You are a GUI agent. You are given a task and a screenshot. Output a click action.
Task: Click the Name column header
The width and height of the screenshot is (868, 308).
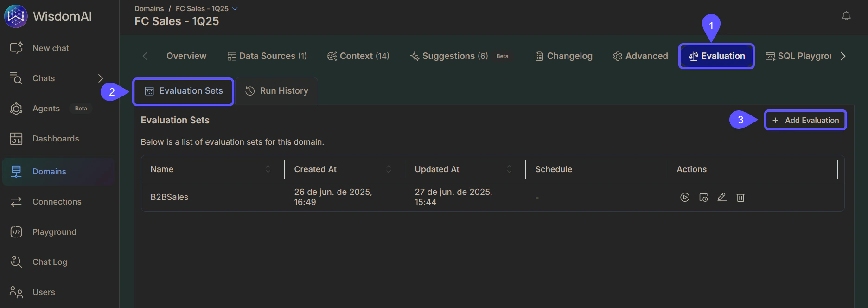pyautogui.click(x=162, y=169)
